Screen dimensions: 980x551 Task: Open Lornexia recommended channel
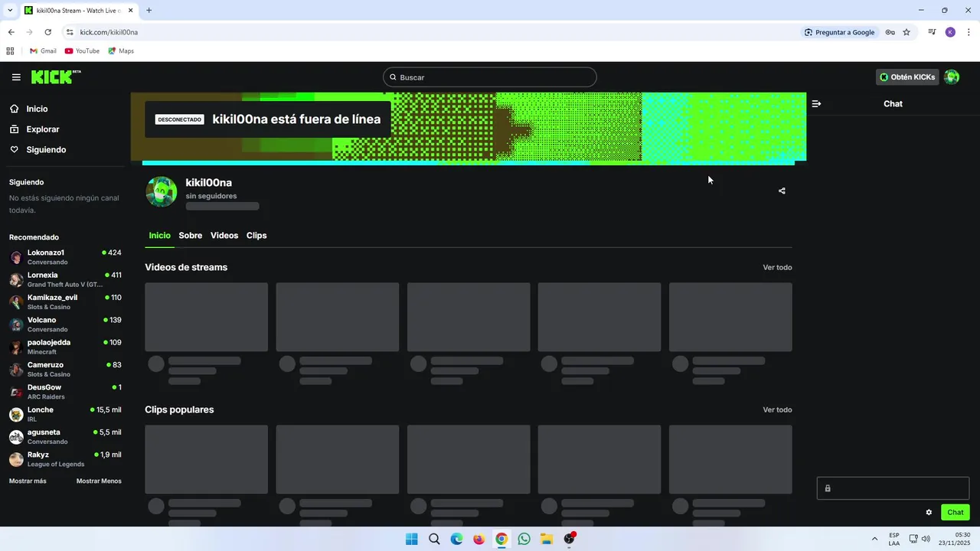(65, 279)
